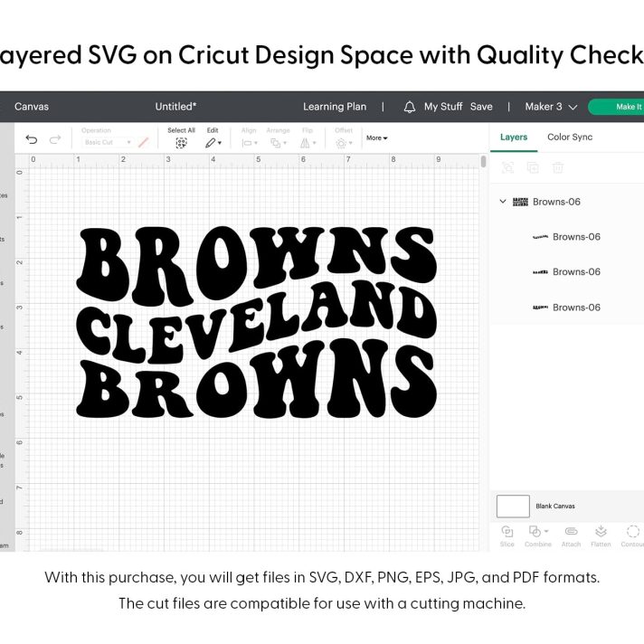Screen dimensions: 644x644
Task: Click the Flatten tool
Action: pyautogui.click(x=601, y=536)
